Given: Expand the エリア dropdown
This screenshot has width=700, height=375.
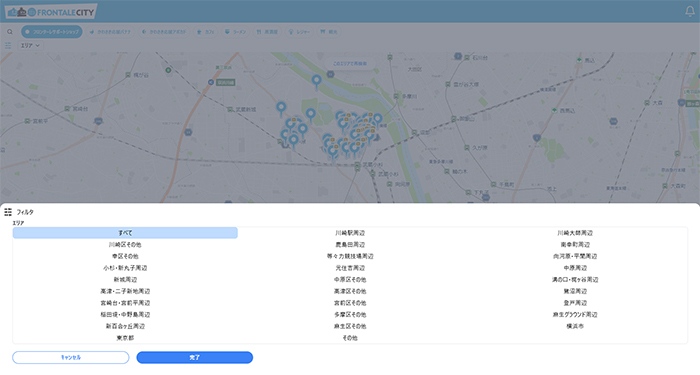Looking at the screenshot, I should [x=30, y=46].
